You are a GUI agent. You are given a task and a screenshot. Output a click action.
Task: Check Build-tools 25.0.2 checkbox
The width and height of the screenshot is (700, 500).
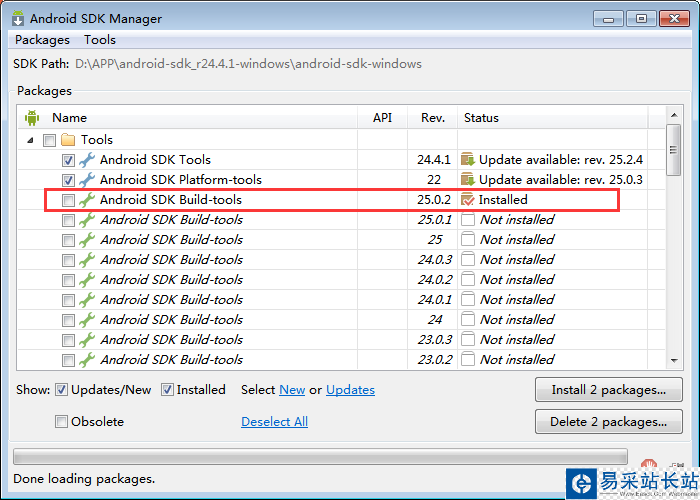[68, 200]
